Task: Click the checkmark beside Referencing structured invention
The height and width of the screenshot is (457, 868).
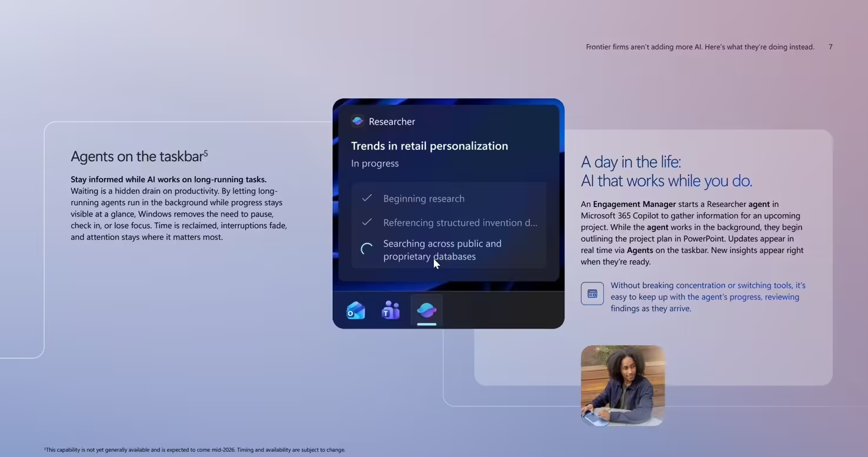Action: (367, 222)
